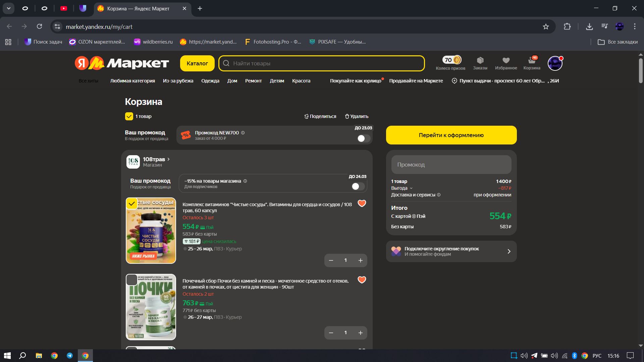Open the user profile avatar
The height and width of the screenshot is (362, 644).
(x=555, y=63)
